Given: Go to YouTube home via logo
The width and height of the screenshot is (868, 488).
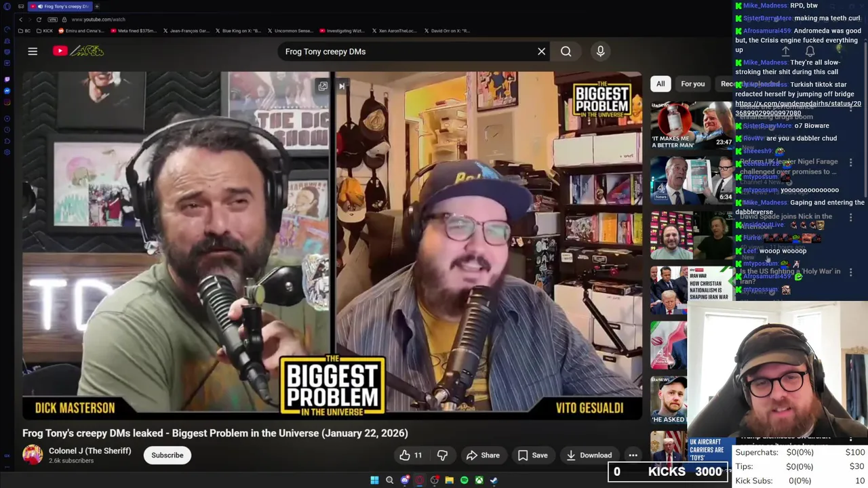Looking at the screenshot, I should click(x=79, y=51).
